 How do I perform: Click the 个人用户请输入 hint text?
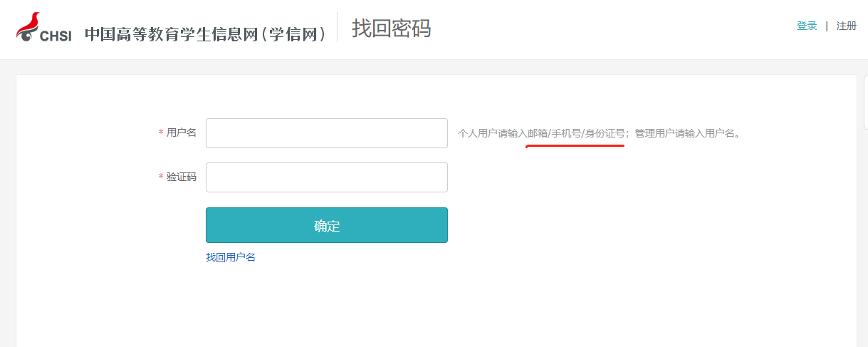(492, 133)
